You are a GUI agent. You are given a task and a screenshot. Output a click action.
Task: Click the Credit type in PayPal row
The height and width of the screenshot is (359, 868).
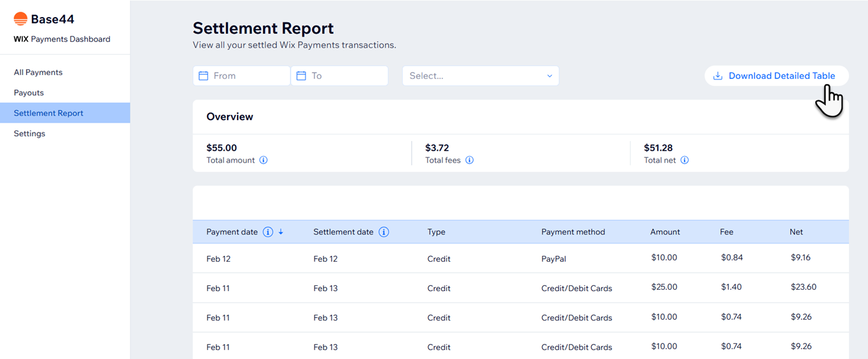point(439,258)
